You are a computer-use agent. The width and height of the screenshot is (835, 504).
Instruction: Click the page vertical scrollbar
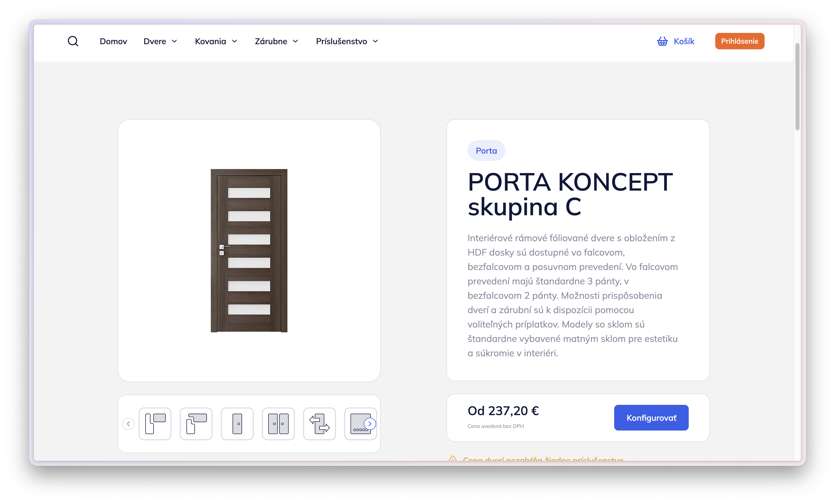tap(797, 86)
